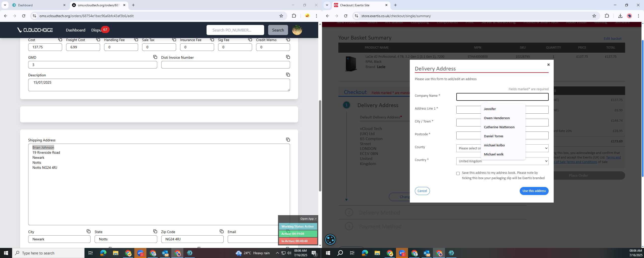Copy the GMD field icon
This screenshot has height=258, width=644.
click(x=155, y=57)
